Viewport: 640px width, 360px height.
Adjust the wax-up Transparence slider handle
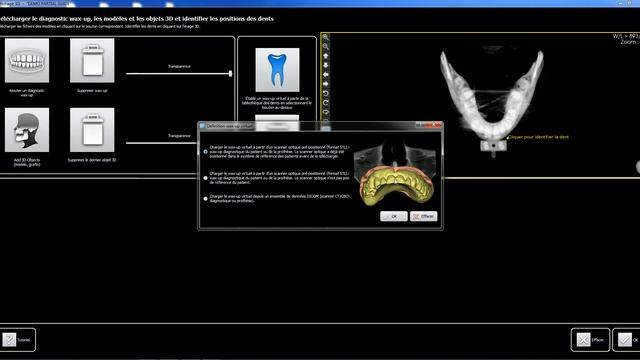(230, 73)
